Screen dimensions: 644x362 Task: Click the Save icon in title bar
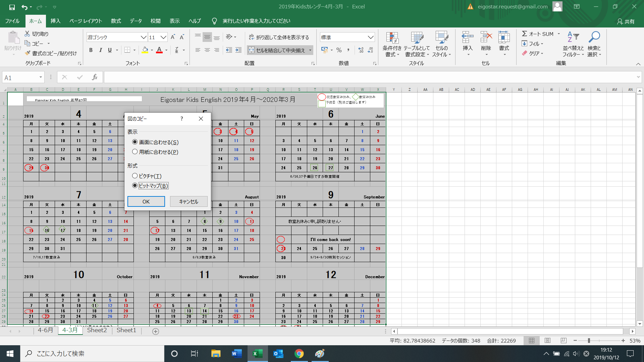click(12, 7)
